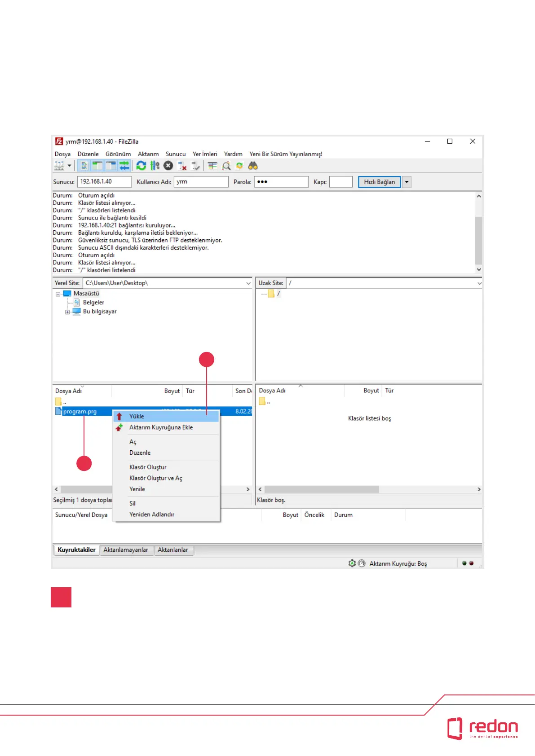This screenshot has width=535, height=756.
Task: Select Masaüstü in the local tree
Action: 86,294
